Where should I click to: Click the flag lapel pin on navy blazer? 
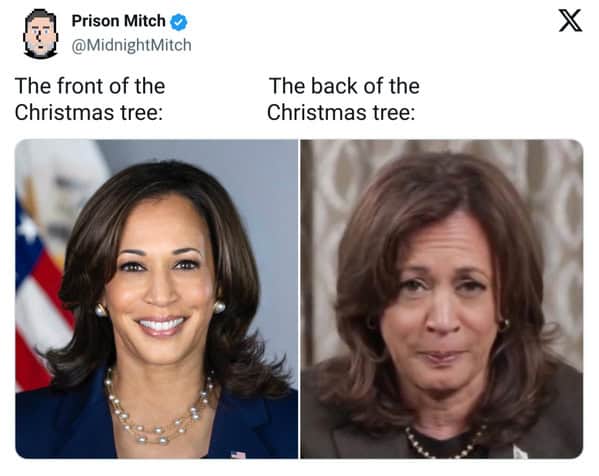(x=238, y=455)
